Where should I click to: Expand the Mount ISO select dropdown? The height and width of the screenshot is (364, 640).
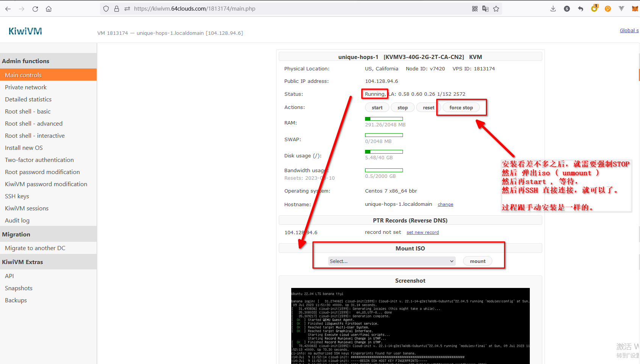[x=391, y=261]
